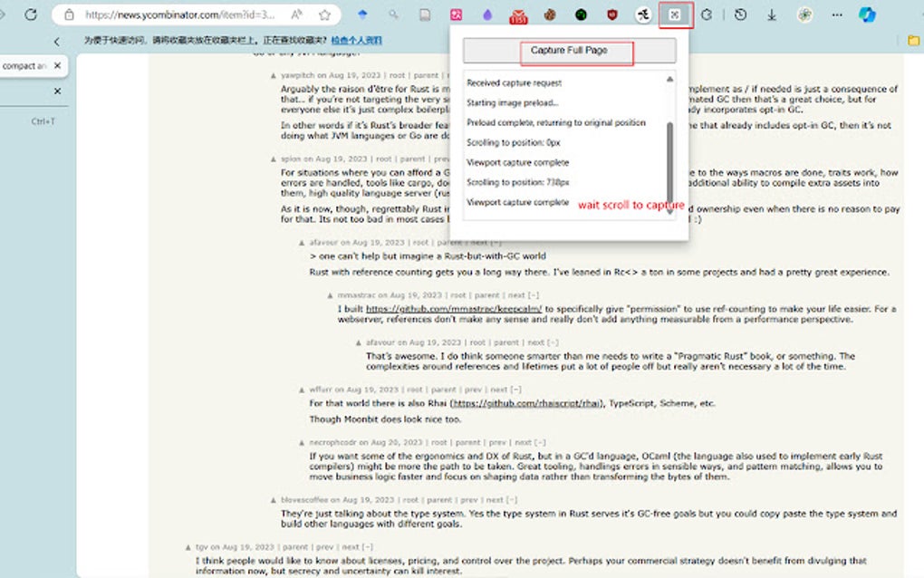Open the Downloads arrow icon
This screenshot has height=578, width=924.
tap(772, 14)
